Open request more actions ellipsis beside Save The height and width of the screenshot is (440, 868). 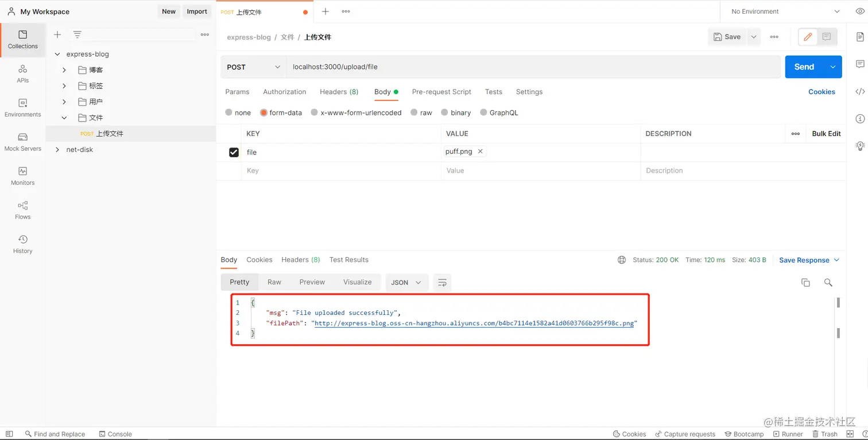[x=774, y=37]
